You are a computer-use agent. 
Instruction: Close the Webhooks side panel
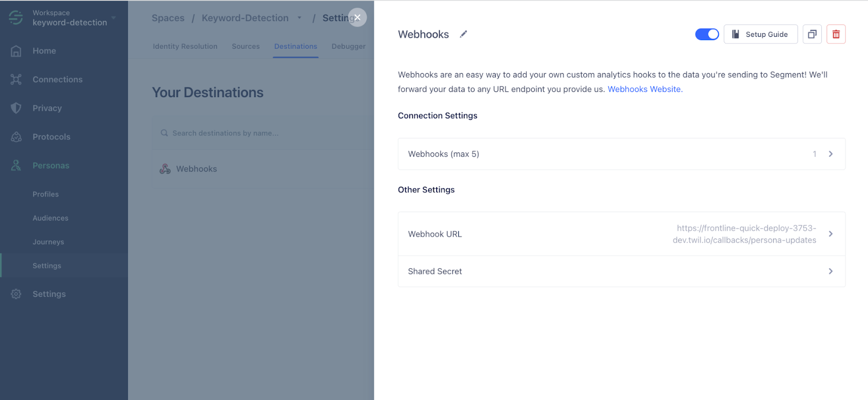[x=358, y=17]
